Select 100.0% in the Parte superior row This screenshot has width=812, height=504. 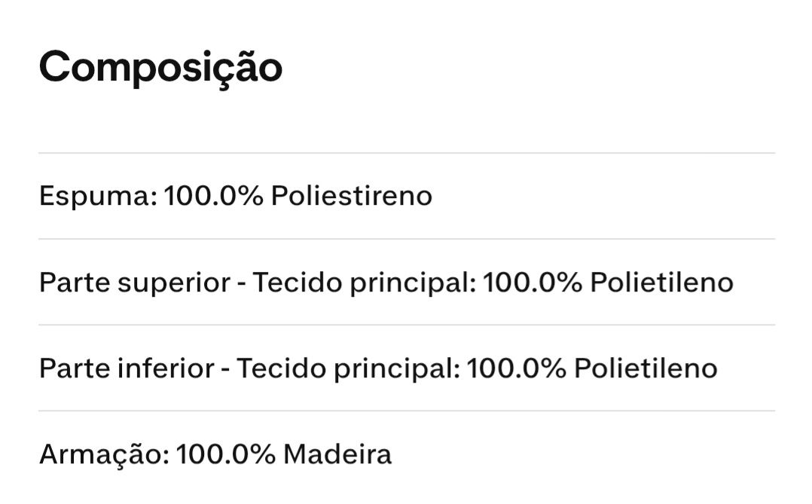click(x=533, y=283)
